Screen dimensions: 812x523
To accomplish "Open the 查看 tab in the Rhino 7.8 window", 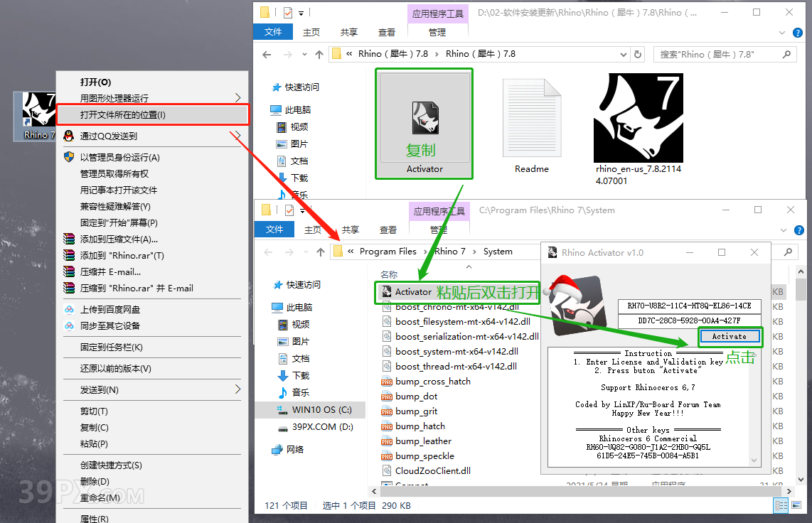I will click(386, 33).
